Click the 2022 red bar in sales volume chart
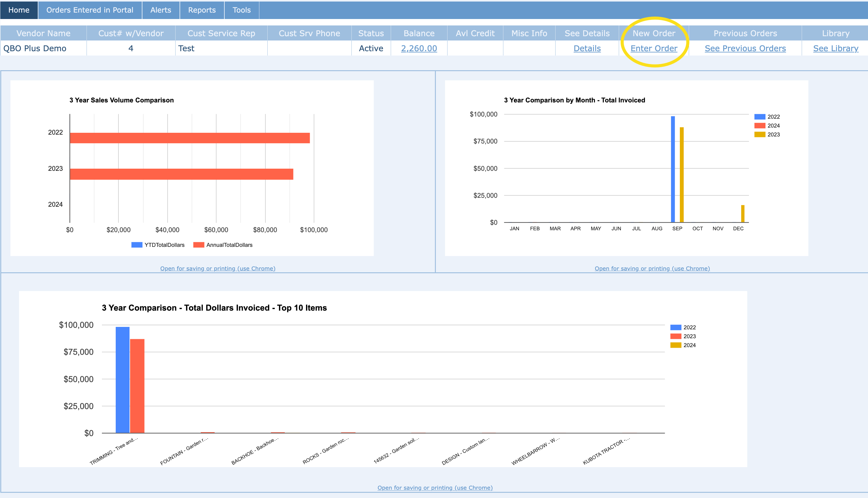Viewport: 868px width, 498px height. tap(190, 138)
